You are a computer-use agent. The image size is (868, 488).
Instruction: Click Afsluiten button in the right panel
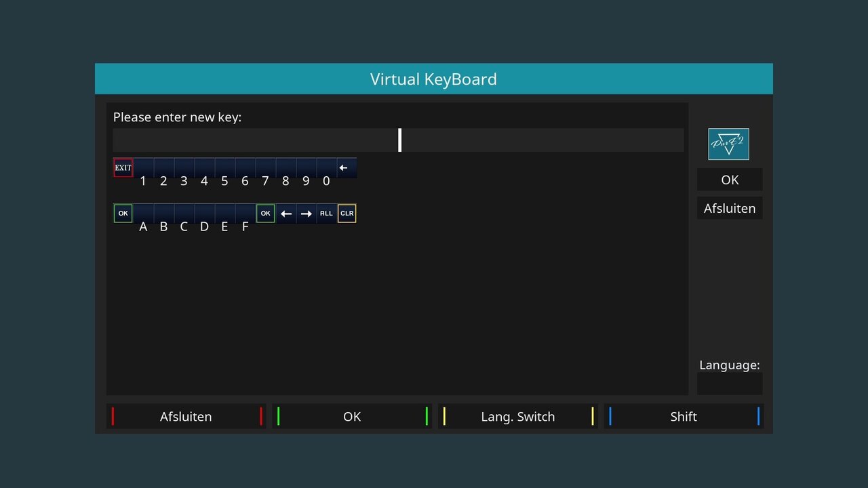coord(730,208)
